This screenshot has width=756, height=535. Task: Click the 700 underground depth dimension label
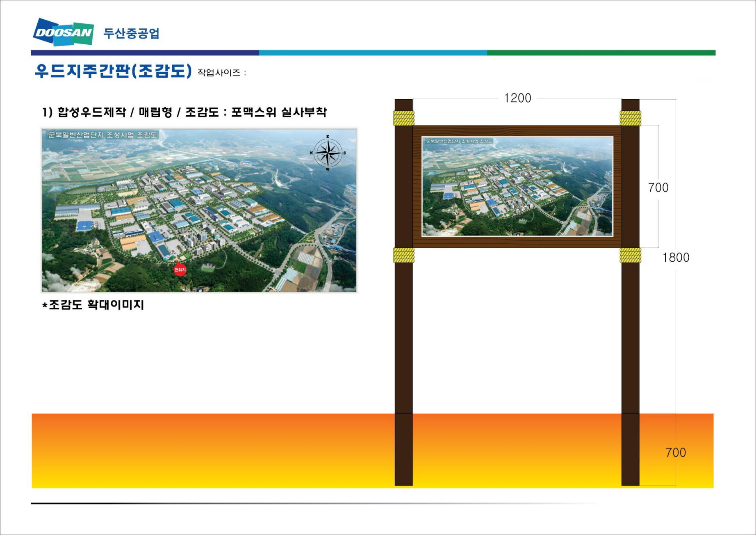(x=676, y=453)
